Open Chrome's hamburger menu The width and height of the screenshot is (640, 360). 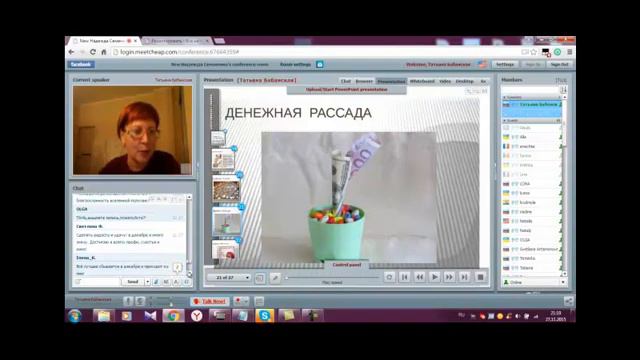point(569,52)
